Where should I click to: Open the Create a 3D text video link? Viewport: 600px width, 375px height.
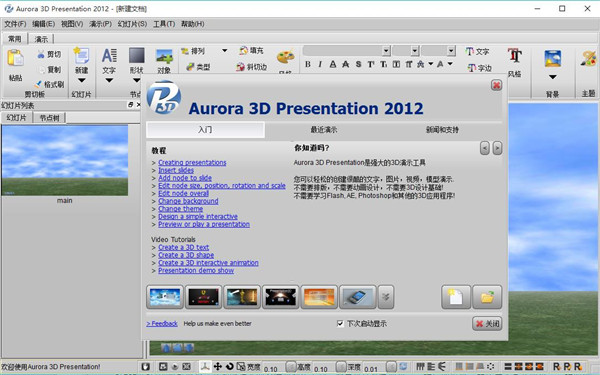pos(184,248)
